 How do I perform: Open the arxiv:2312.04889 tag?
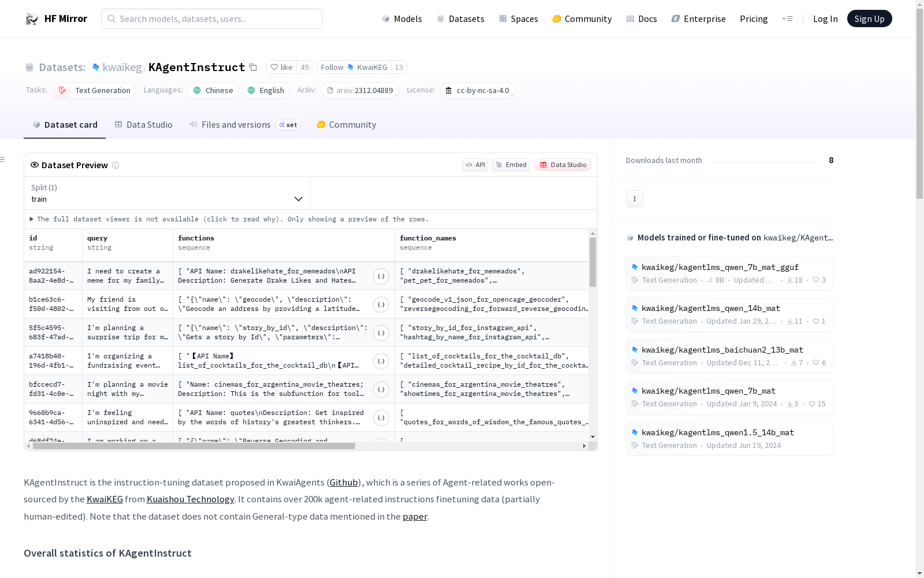tap(360, 90)
